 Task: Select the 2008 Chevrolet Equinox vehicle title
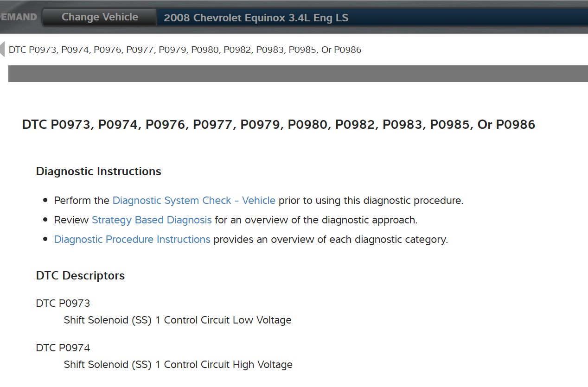pyautogui.click(x=256, y=18)
